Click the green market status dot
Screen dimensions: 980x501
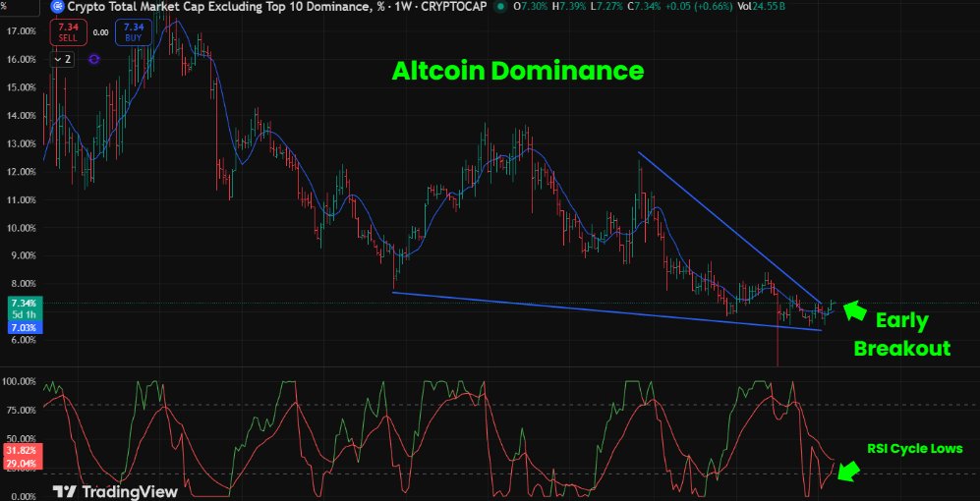point(501,8)
